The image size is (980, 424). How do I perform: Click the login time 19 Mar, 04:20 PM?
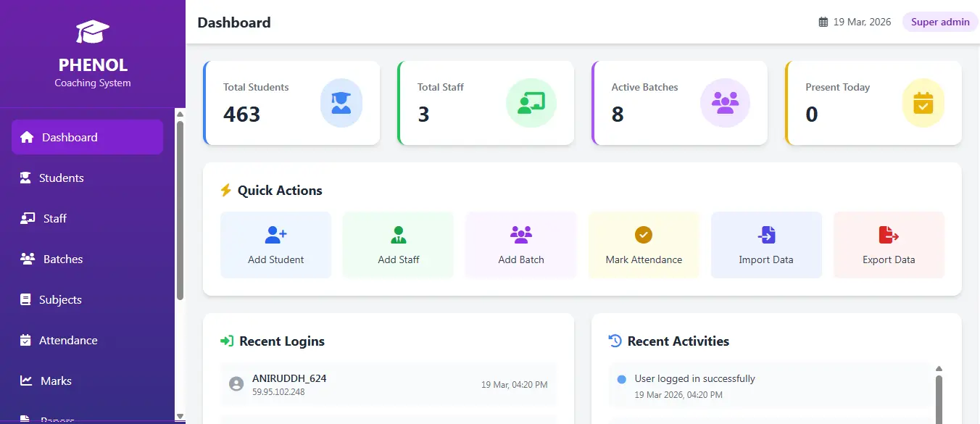(515, 385)
